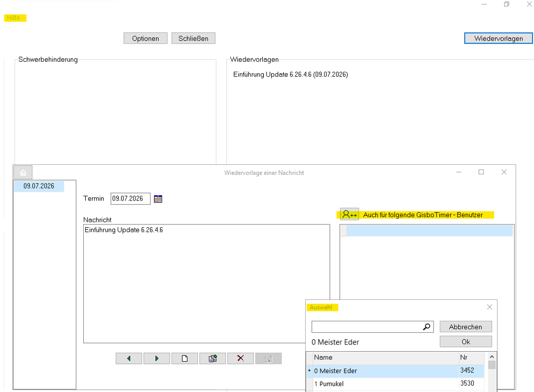Select the 1 Pumukel row

(x=395, y=384)
